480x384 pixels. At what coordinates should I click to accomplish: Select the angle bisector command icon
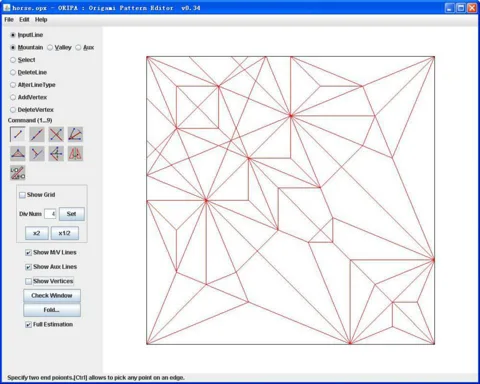click(75, 134)
